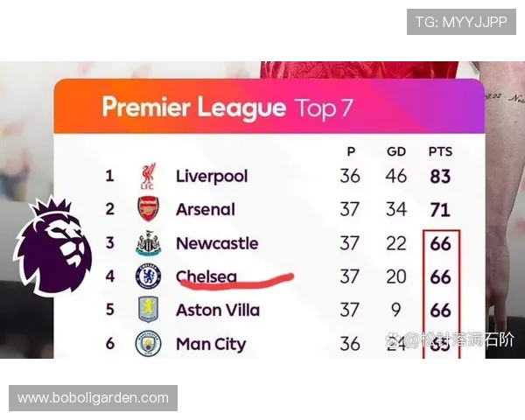The width and height of the screenshot is (525, 420).
Task: Select the underlined Chelsea team name
Action: 206,277
